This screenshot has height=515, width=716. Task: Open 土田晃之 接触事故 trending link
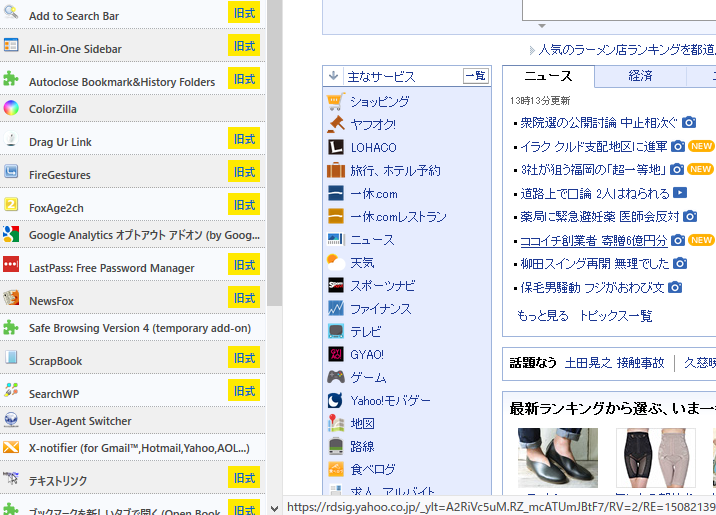pyautogui.click(x=615, y=363)
